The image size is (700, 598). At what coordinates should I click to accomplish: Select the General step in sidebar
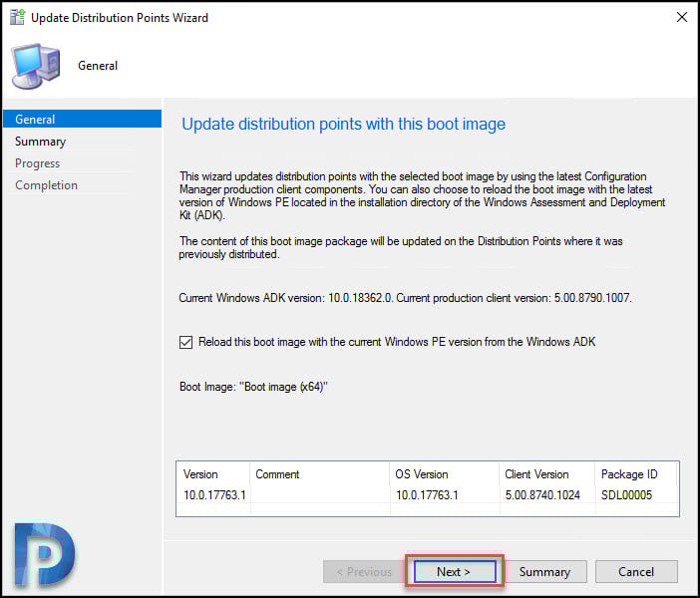[x=82, y=120]
